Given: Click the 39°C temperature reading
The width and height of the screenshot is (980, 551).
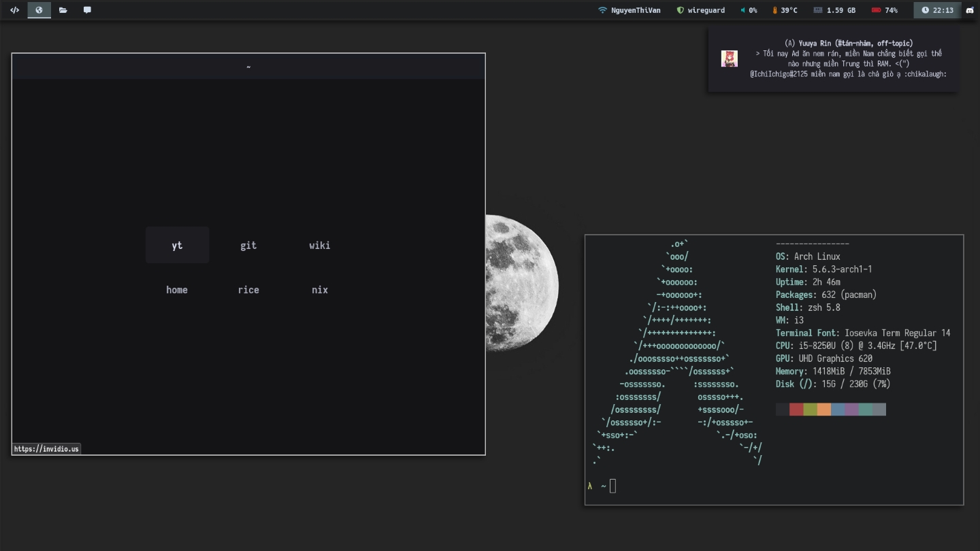Looking at the screenshot, I should 789,10.
